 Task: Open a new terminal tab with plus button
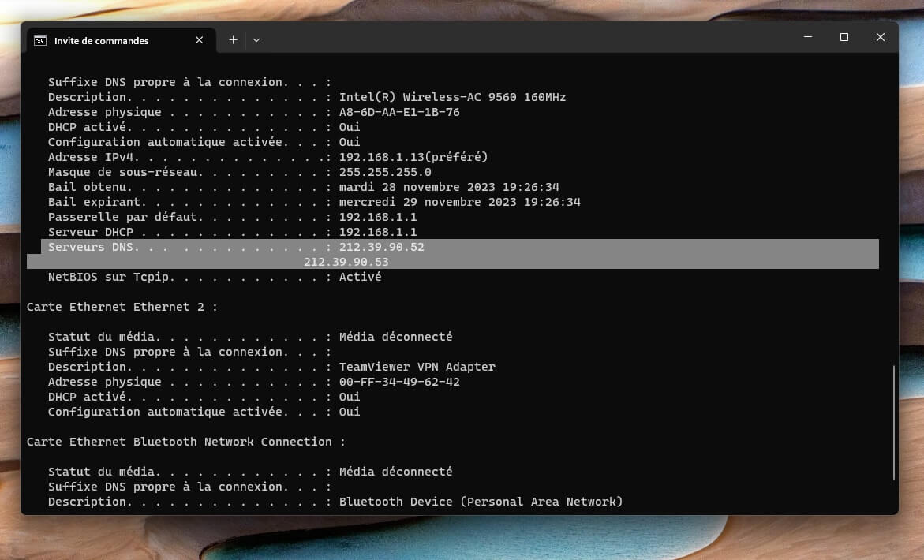[x=234, y=40]
